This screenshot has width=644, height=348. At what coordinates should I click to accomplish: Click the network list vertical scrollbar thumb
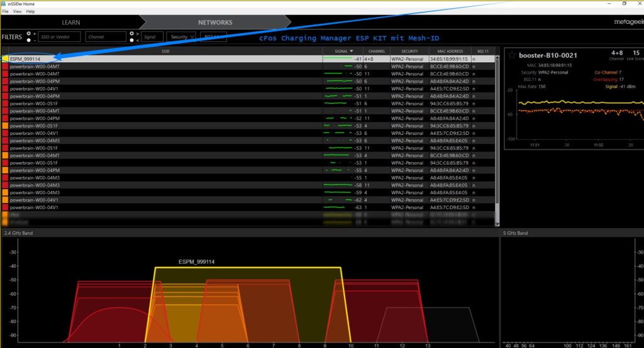[x=497, y=131]
